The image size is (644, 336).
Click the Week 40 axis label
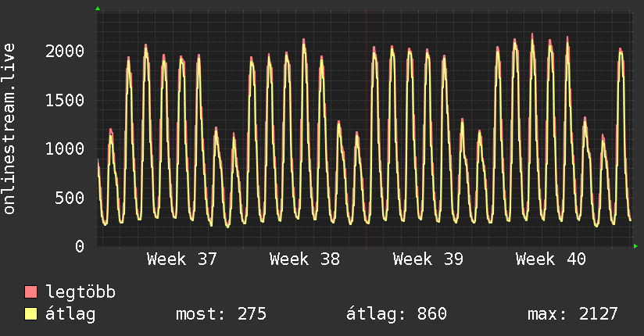point(551,259)
